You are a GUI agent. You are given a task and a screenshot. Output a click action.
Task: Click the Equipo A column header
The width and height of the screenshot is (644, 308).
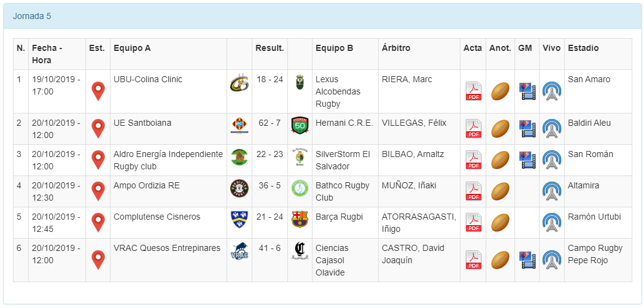click(x=132, y=48)
